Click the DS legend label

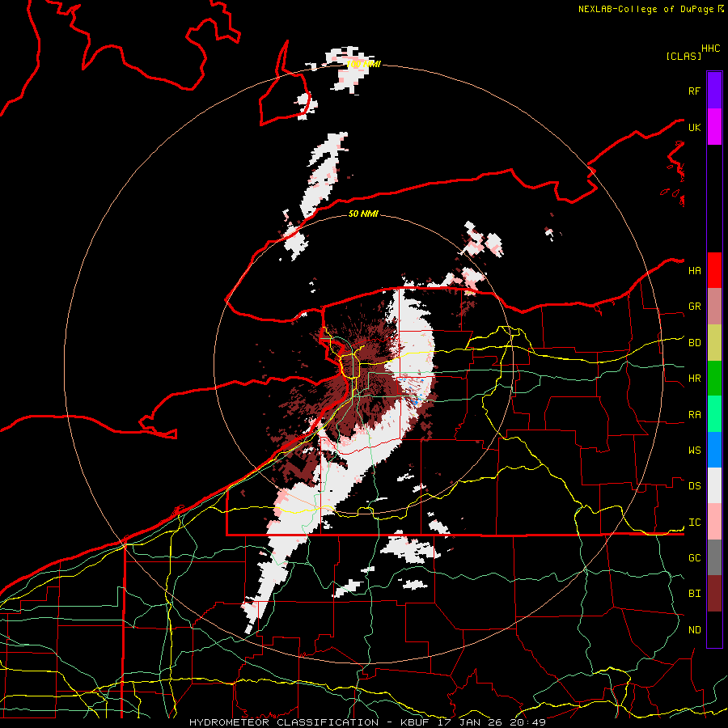(694, 486)
